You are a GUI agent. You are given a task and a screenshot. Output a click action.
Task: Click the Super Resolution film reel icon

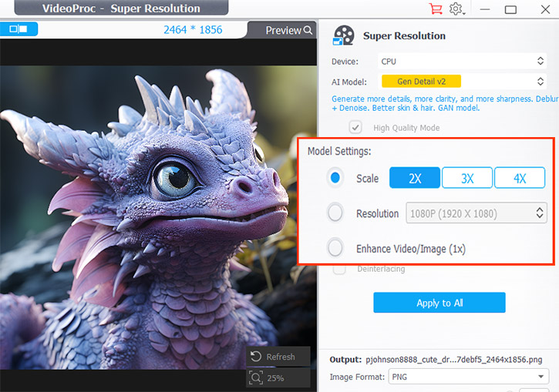coord(344,35)
